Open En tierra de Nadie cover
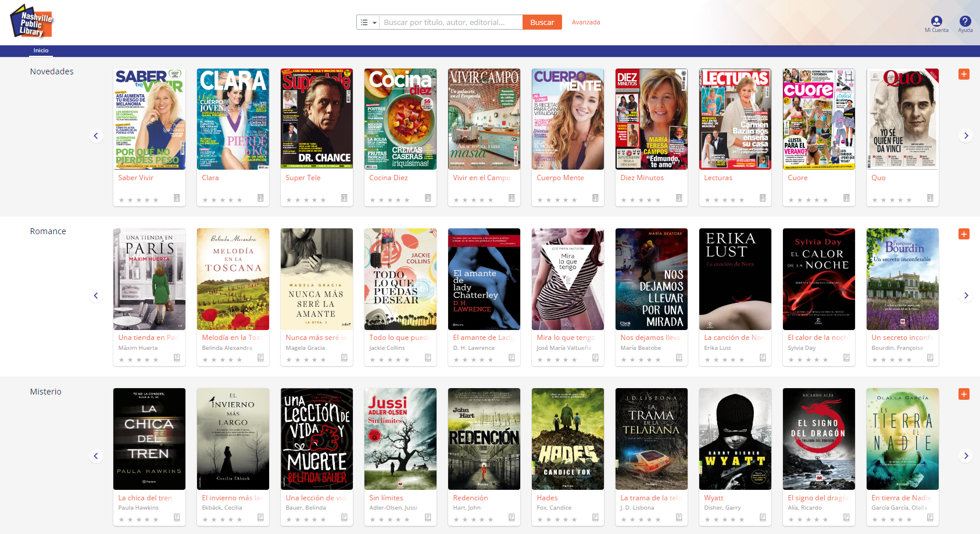This screenshot has height=534, width=980. click(903, 439)
